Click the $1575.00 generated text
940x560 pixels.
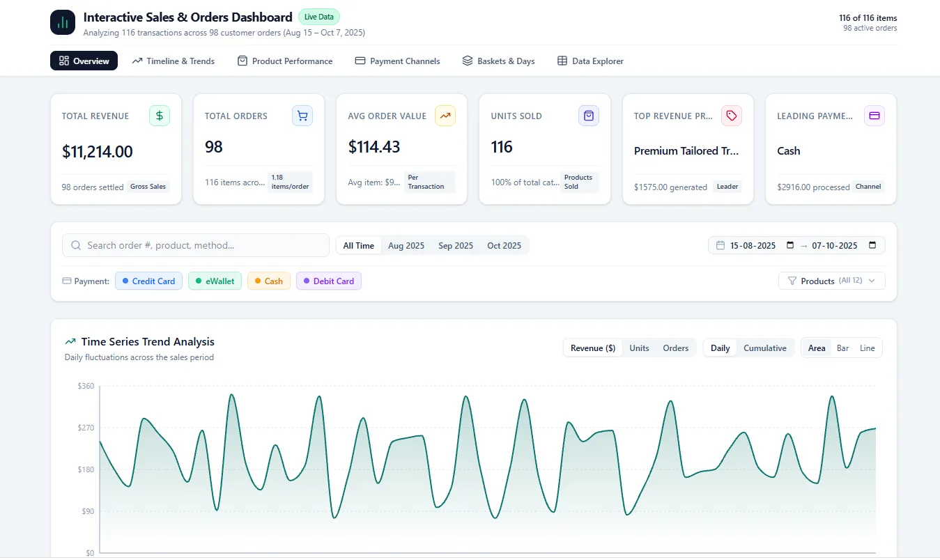coord(670,187)
